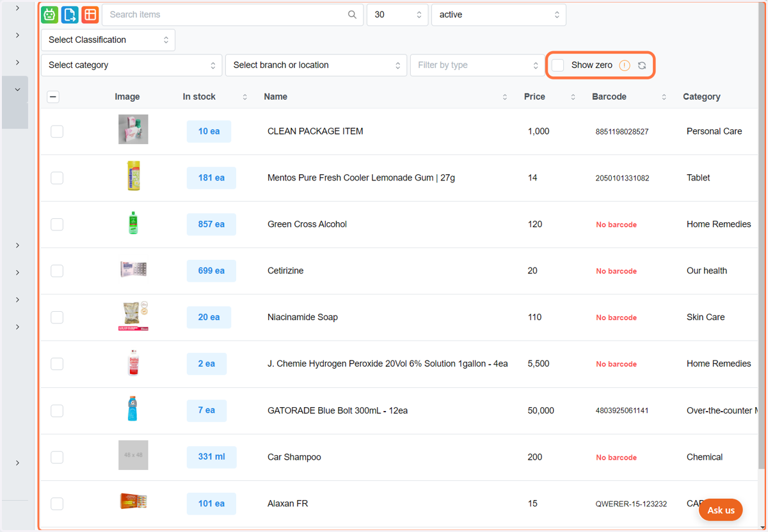This screenshot has height=532, width=768.
Task: Check the CLEAN PACKAGE ITEM row checkbox
Action: [57, 131]
